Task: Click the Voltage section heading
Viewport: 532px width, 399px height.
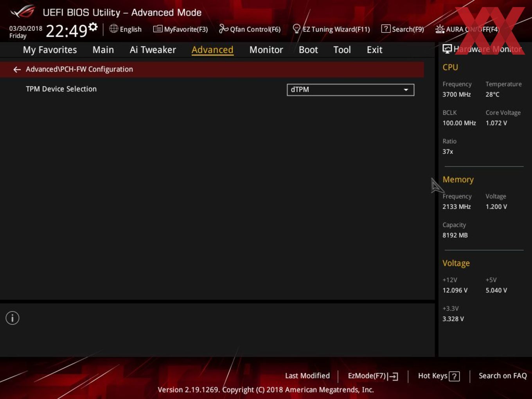Action: [x=456, y=263]
